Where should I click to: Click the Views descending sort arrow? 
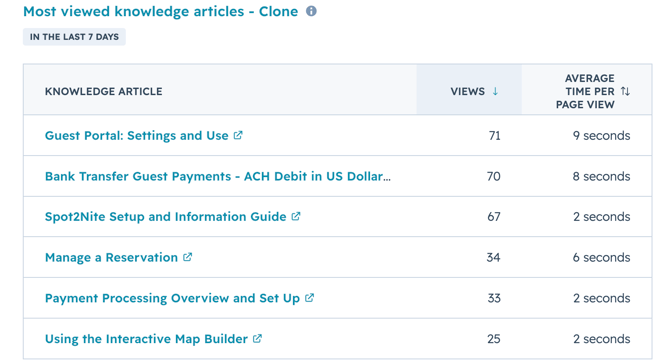point(495,91)
